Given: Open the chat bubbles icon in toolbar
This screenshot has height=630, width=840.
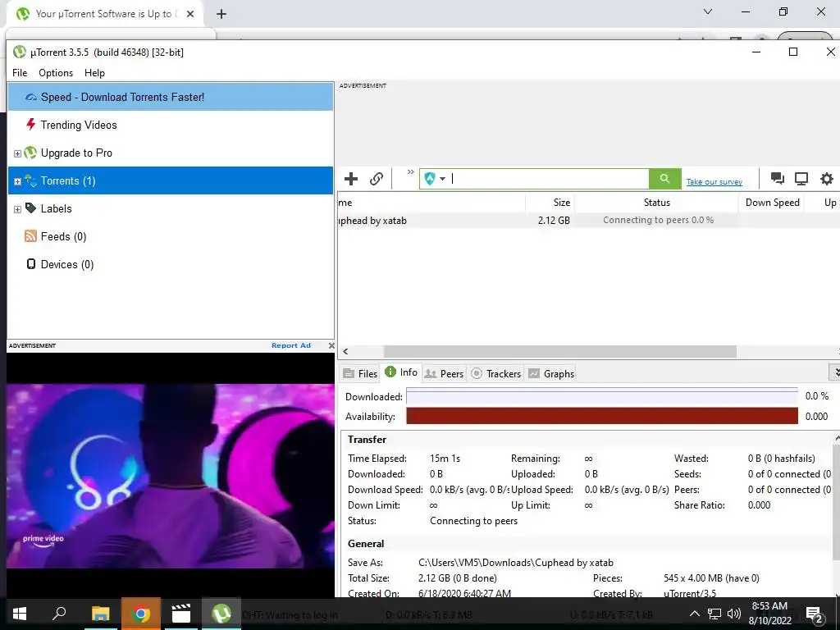Looking at the screenshot, I should click(x=778, y=179).
